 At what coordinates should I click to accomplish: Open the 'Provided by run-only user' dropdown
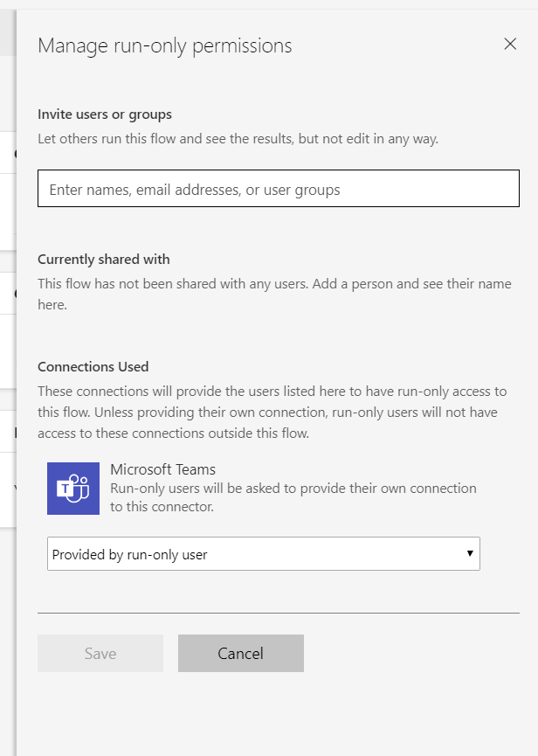tap(262, 554)
